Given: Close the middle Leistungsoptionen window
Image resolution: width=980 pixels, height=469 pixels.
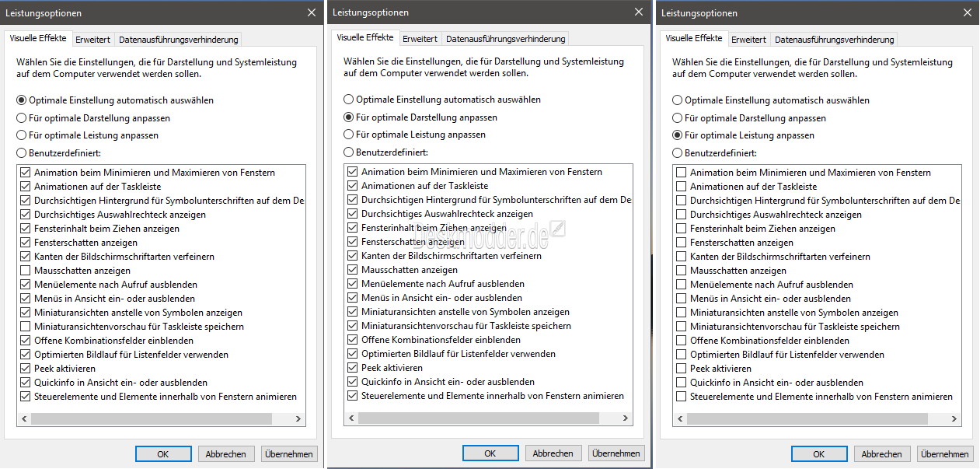Looking at the screenshot, I should (x=639, y=12).
